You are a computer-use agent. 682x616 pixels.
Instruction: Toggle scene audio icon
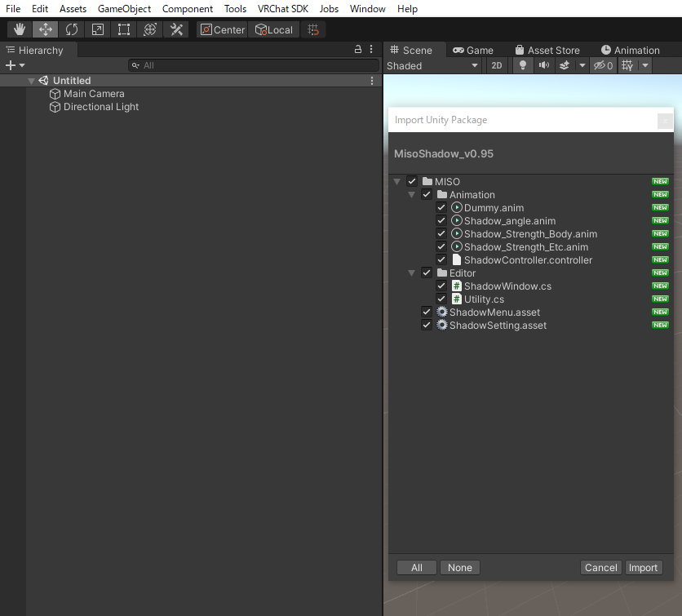click(543, 66)
